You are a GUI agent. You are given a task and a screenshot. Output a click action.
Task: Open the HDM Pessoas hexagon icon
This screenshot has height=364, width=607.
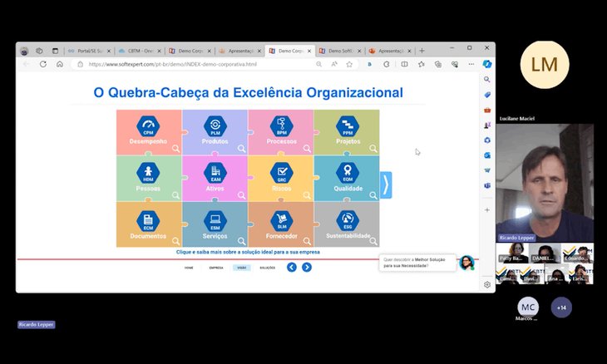148,173
